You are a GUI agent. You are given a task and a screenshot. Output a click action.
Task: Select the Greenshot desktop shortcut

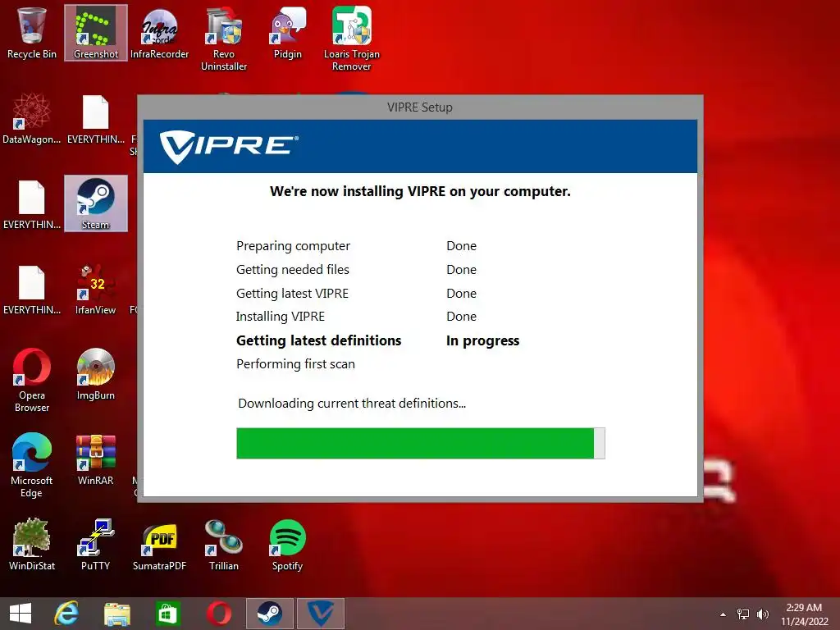click(96, 33)
